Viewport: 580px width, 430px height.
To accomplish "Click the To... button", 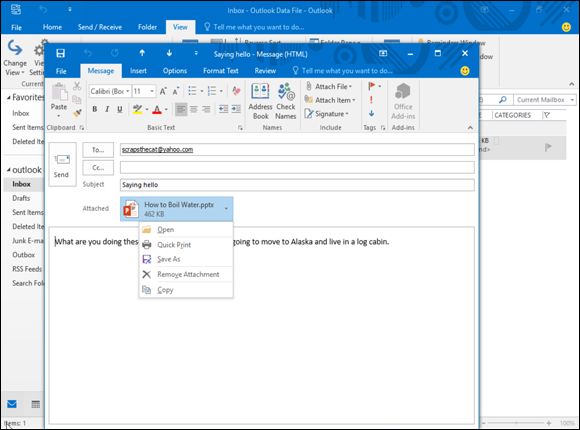I will tap(98, 150).
